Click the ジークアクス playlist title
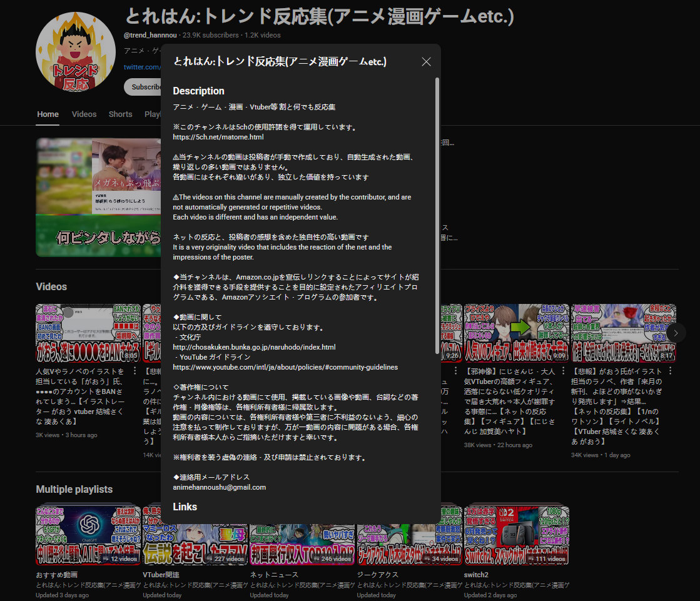Viewport: 700px width, 601px height. [x=378, y=575]
